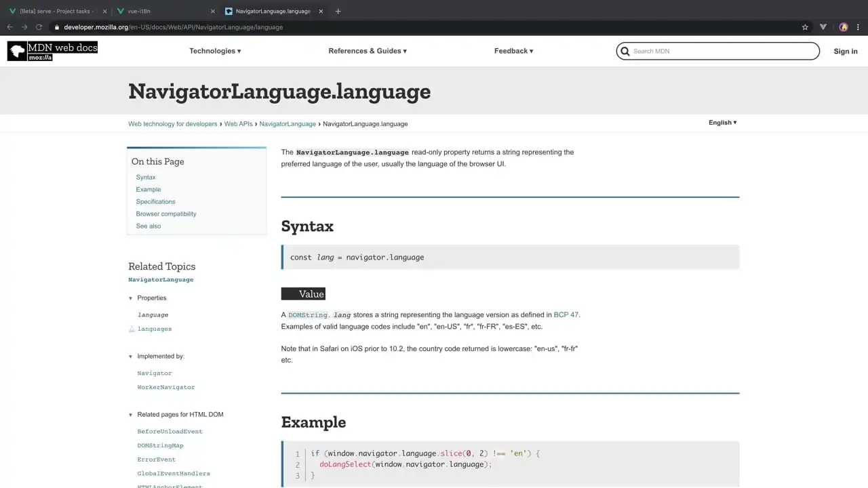Open the Chrome three-dot menu
This screenshot has width=868, height=488.
(859, 27)
